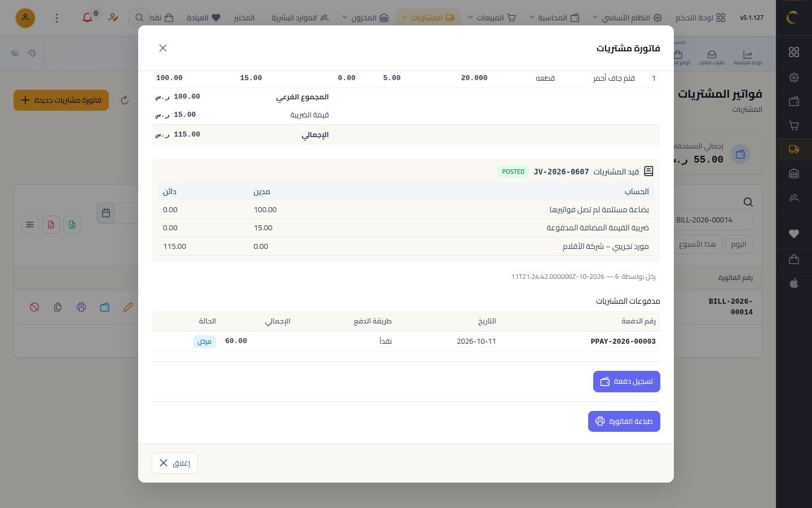This screenshot has height=508, width=812.
Task: Click the blue wallet payment row action icon
Action: [x=105, y=307]
